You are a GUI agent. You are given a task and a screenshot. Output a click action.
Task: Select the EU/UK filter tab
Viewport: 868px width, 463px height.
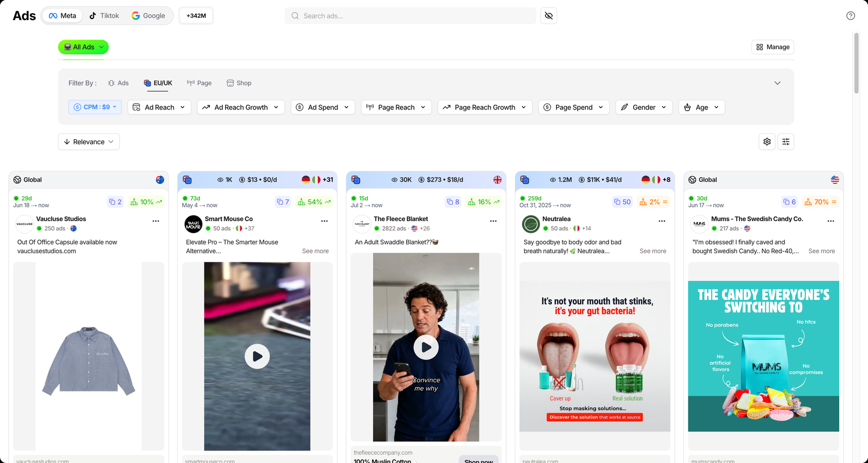[x=158, y=83]
